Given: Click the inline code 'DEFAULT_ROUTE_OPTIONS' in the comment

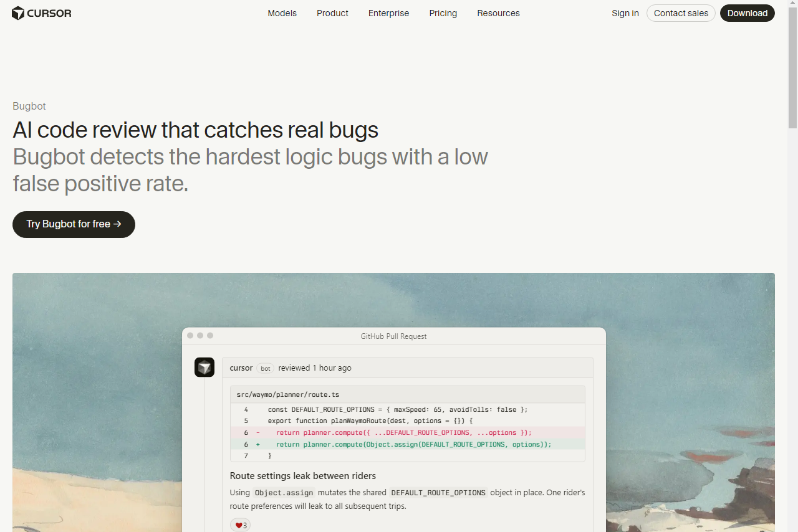Looking at the screenshot, I should pyautogui.click(x=438, y=493).
